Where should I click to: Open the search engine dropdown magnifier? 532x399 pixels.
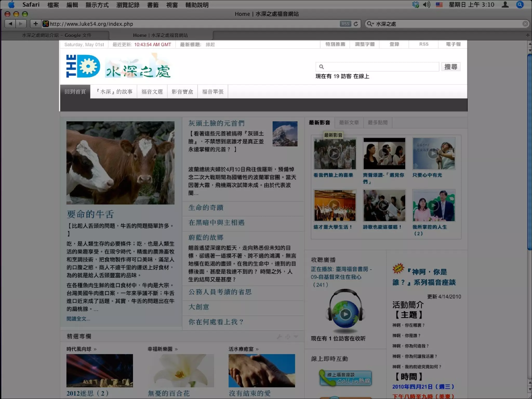click(x=370, y=24)
